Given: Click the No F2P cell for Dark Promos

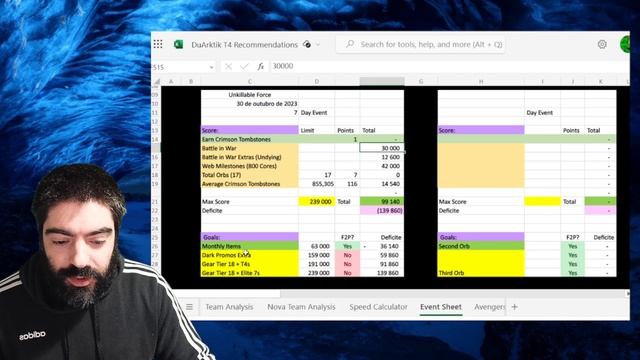Looking at the screenshot, I should (347, 255).
